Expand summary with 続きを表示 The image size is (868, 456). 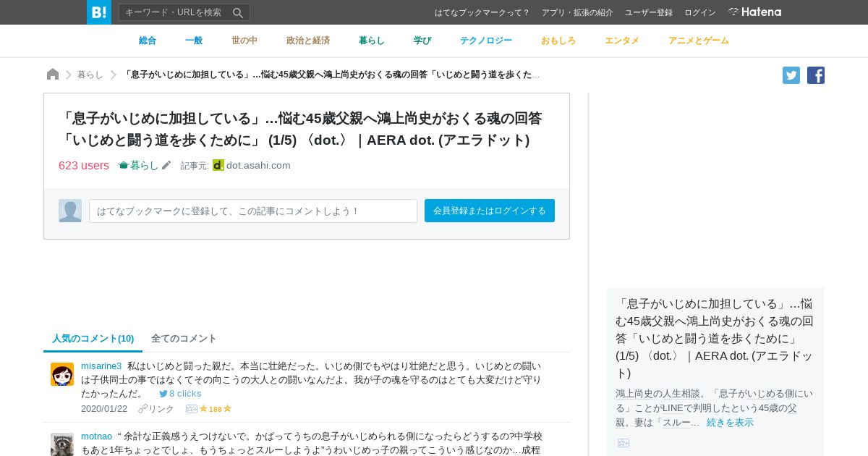click(x=730, y=423)
